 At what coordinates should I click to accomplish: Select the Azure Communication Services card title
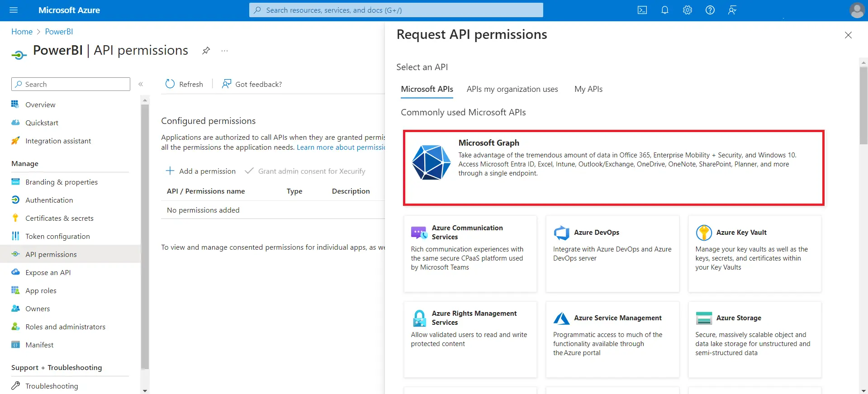click(x=467, y=233)
